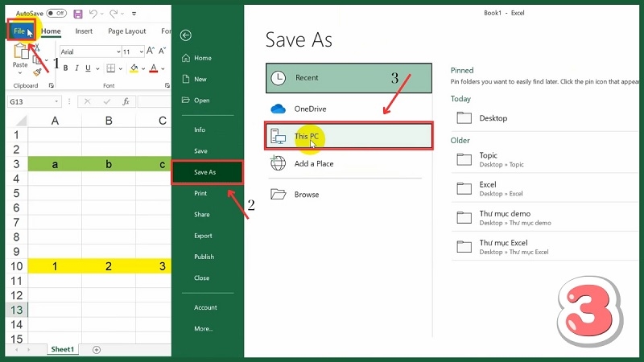
Task: Apply the yellow Fill Color bucket
Action: (134, 68)
